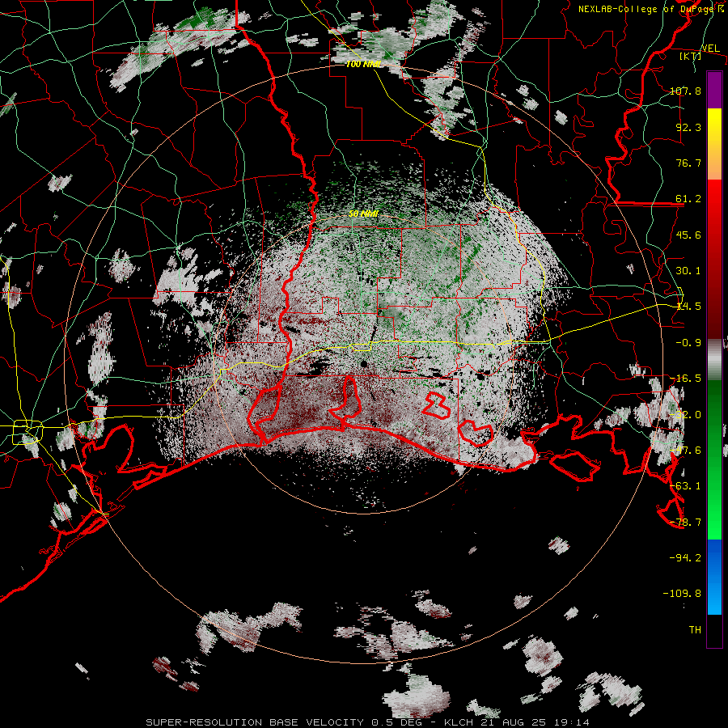The height and width of the screenshot is (728, 728).
Task: Select the -78.7 velocity scale value
Action: click(x=685, y=523)
